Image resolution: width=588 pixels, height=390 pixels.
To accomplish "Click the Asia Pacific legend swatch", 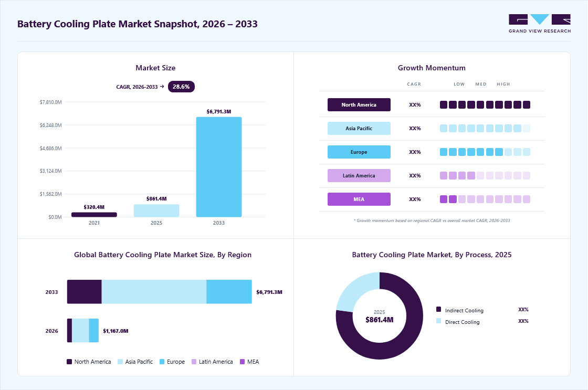I will pos(120,362).
